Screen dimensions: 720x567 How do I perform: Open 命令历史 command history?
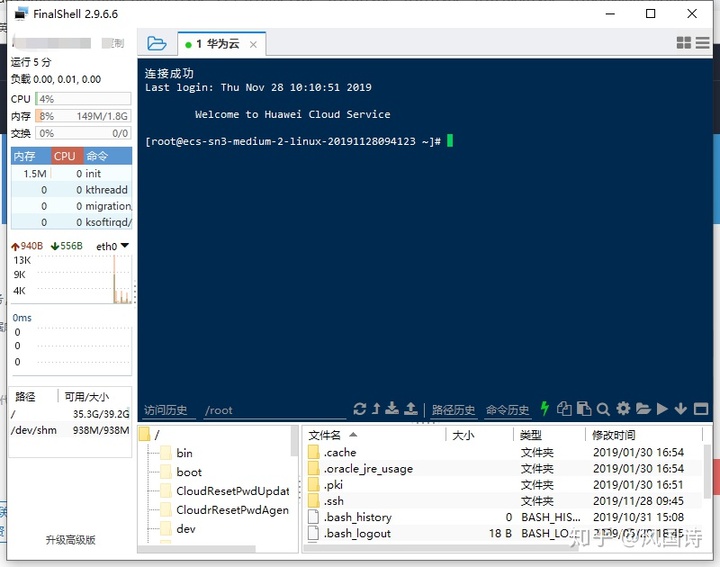pyautogui.click(x=507, y=410)
